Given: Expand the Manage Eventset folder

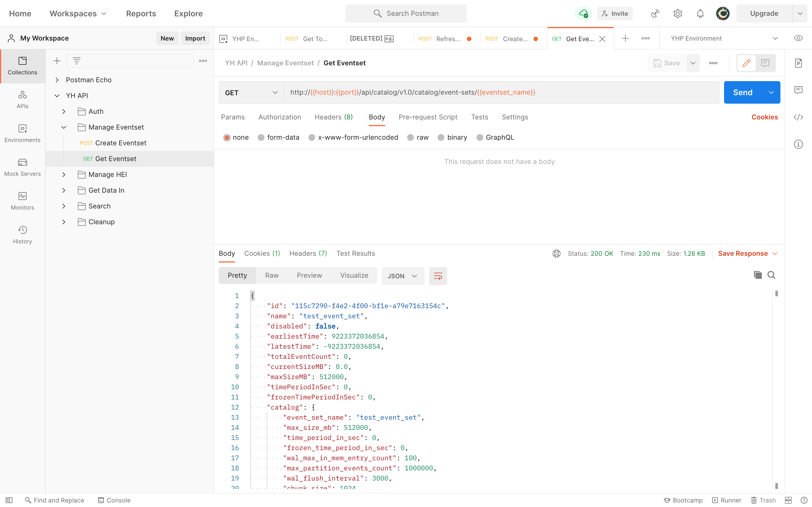Looking at the screenshot, I should point(64,127).
